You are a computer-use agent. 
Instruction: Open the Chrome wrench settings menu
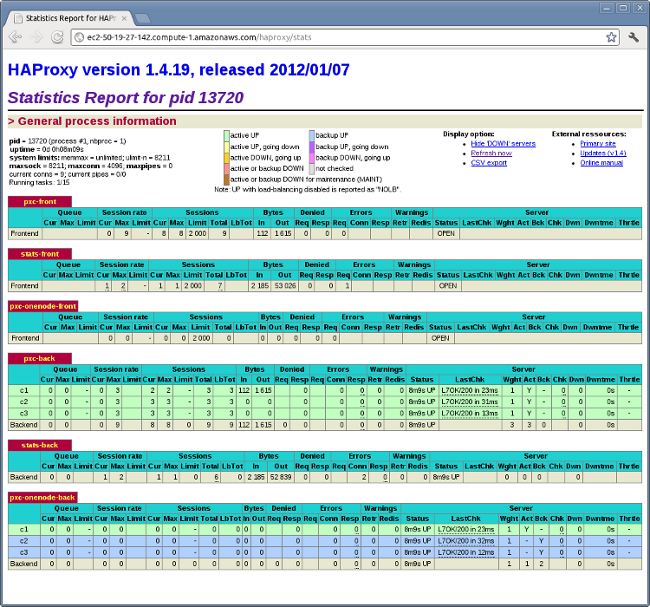click(634, 37)
